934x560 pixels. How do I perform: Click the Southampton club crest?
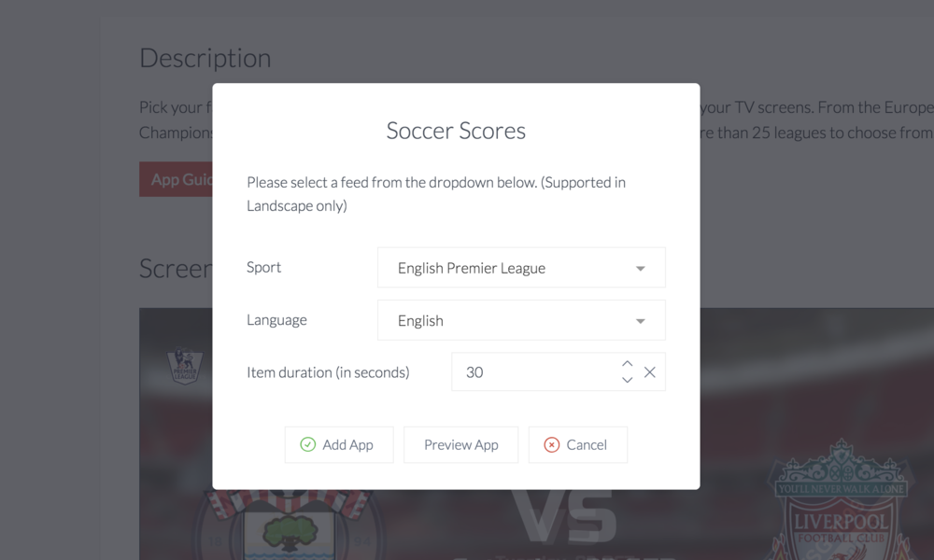click(x=290, y=525)
